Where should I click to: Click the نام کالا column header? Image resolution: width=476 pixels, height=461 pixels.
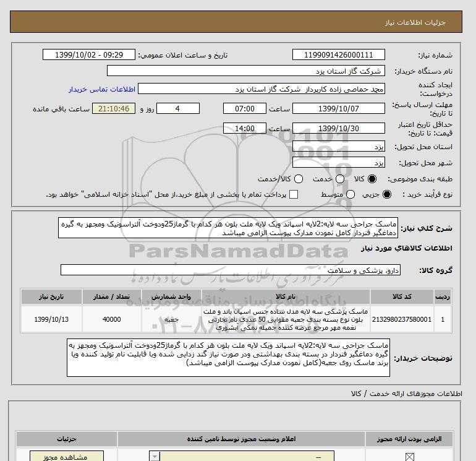click(x=286, y=296)
